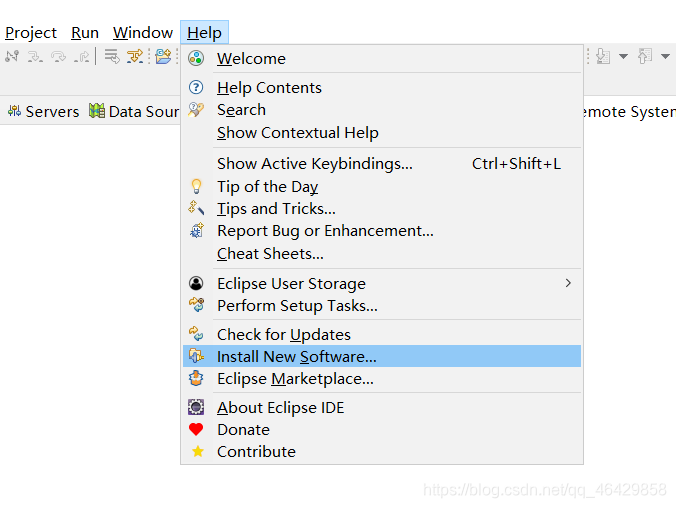Select Install New Software... menu entry
This screenshot has height=508, width=676.
[x=382, y=357]
